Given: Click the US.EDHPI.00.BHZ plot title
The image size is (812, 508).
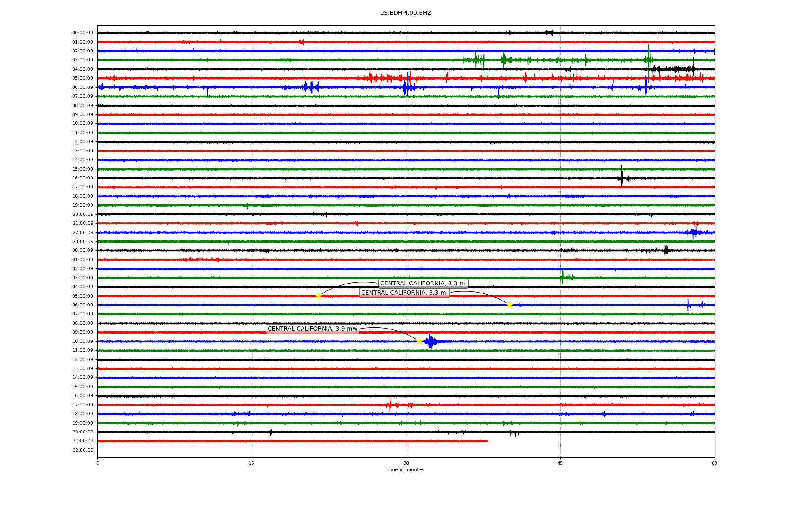Looking at the screenshot, I should coord(406,13).
